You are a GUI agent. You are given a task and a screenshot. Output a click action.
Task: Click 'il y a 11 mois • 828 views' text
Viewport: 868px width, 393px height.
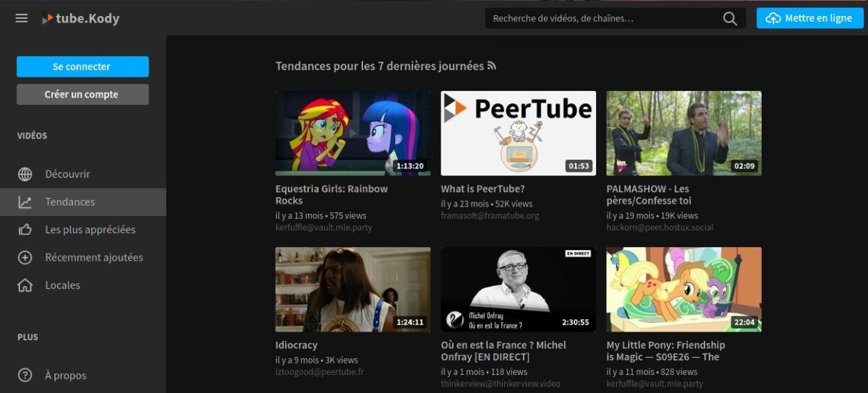tap(652, 372)
